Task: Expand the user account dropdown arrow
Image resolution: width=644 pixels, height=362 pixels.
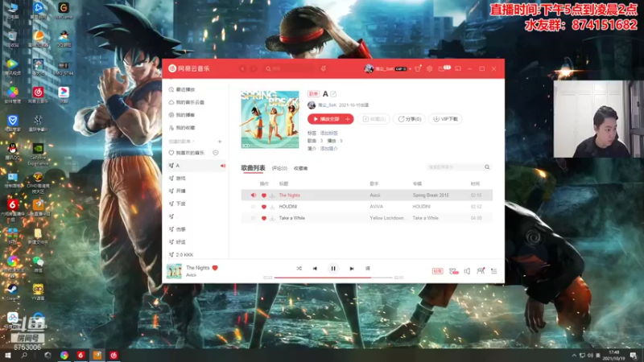Action: tap(410, 69)
